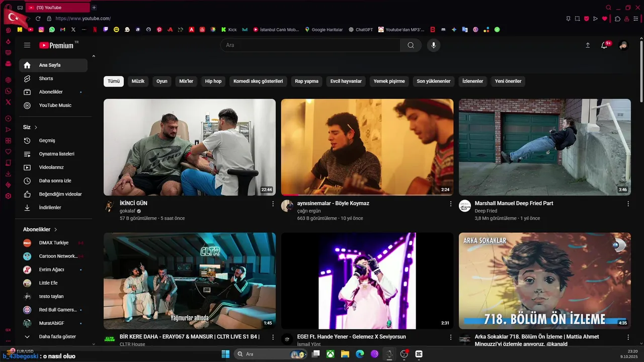This screenshot has width=644, height=362.
Task: Open Beğendiğim videolar thumbs-up icon
Action: (27, 194)
